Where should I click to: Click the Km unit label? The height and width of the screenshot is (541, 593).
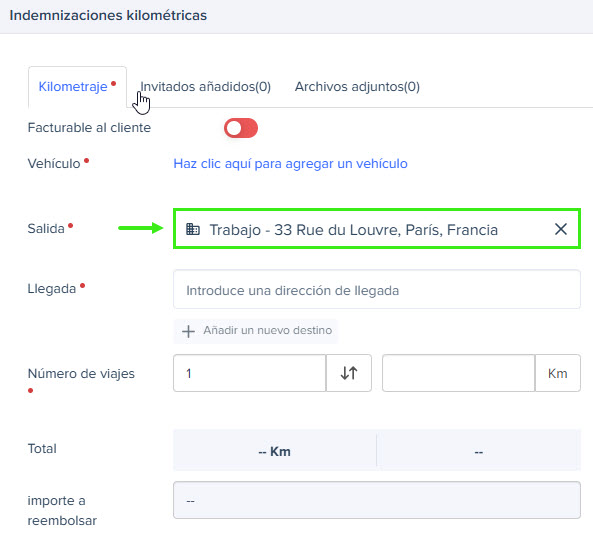pos(558,373)
